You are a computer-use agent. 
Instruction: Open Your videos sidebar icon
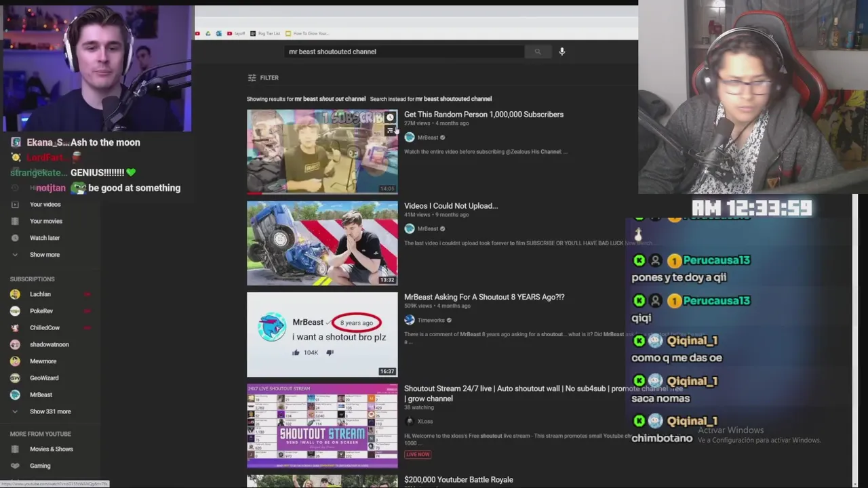[15, 205]
